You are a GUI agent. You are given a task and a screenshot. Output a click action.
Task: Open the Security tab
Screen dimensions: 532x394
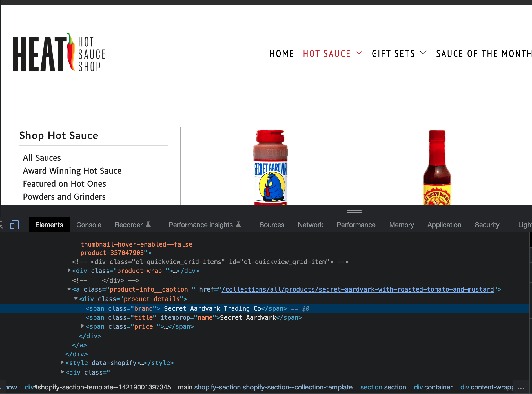(487, 225)
